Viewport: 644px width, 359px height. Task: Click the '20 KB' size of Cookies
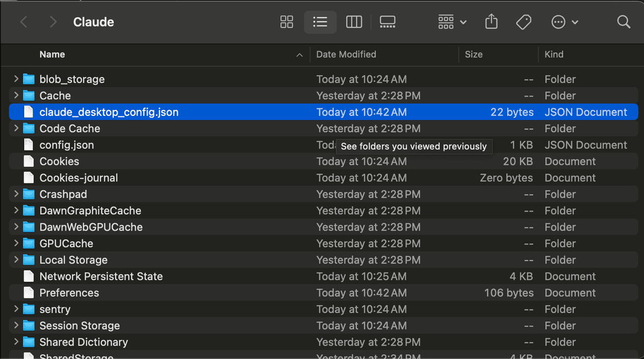(x=518, y=162)
